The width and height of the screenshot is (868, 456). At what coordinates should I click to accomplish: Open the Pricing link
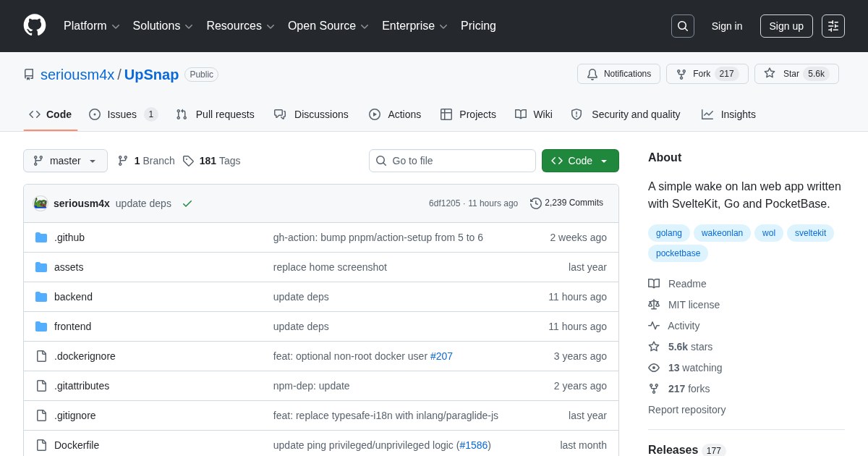pos(478,26)
